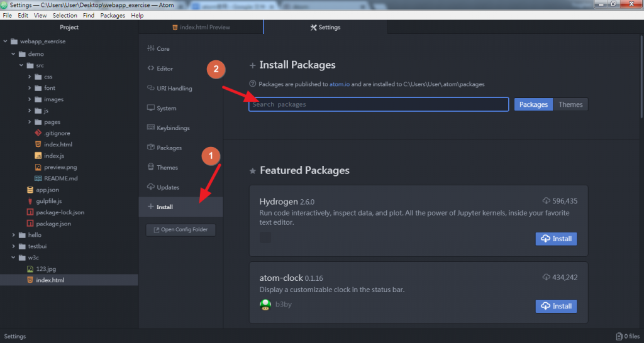Click the Hydrogen download count cloud icon
Image resolution: width=644 pixels, height=343 pixels.
coord(547,201)
